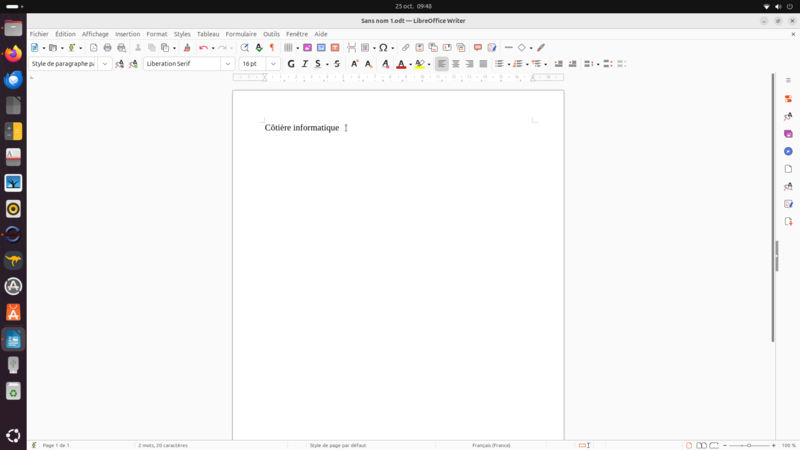
Task: Toggle Track Changes recording icon
Action: (x=492, y=47)
